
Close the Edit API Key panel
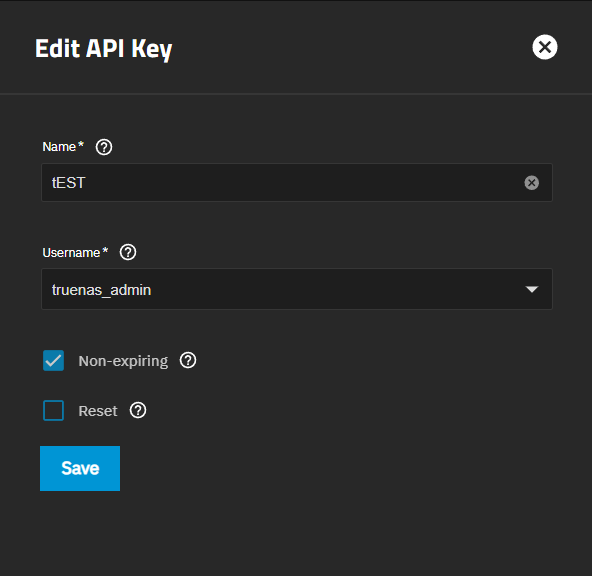(544, 47)
